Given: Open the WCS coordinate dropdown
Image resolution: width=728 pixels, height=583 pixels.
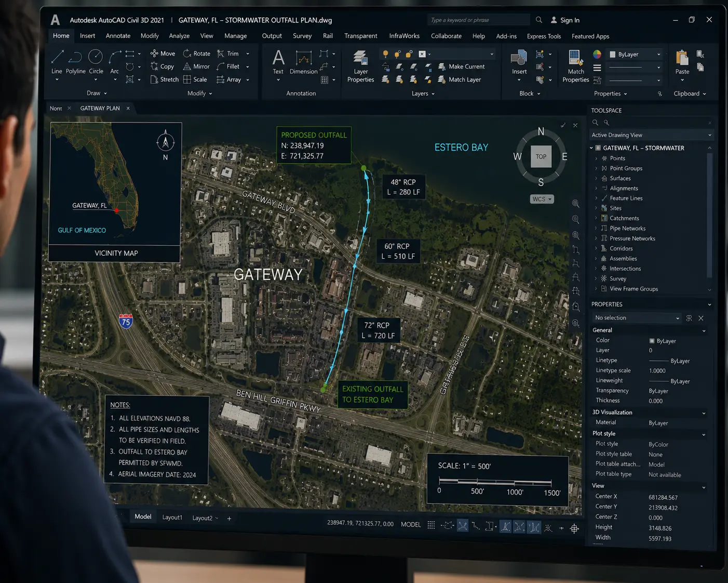Looking at the screenshot, I should click(542, 199).
